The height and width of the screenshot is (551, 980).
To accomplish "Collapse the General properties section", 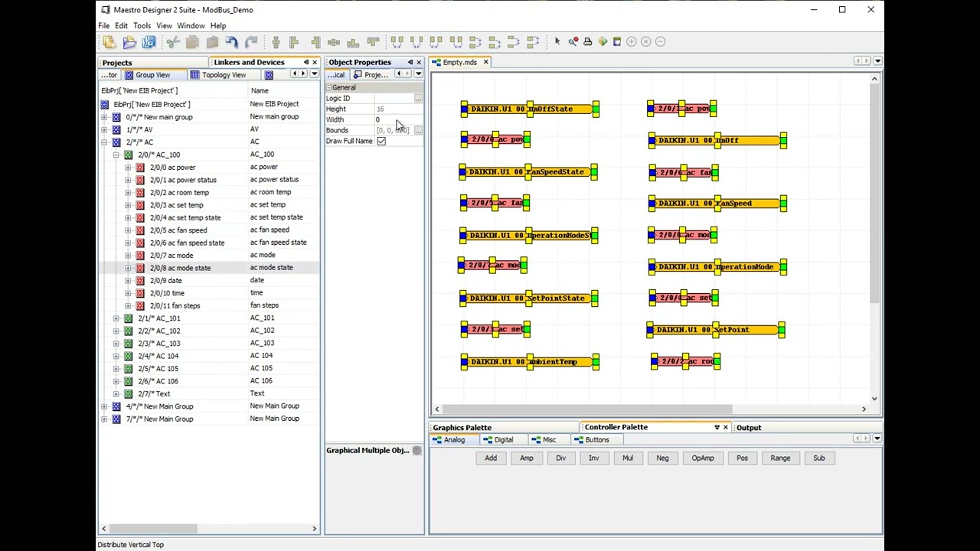I will 328,88.
